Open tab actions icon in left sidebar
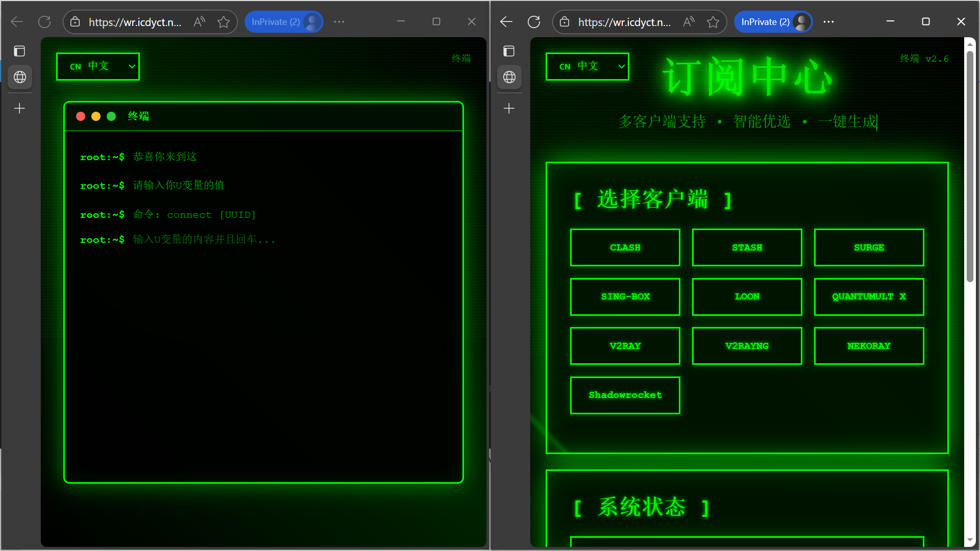980x551 pixels. [19, 51]
